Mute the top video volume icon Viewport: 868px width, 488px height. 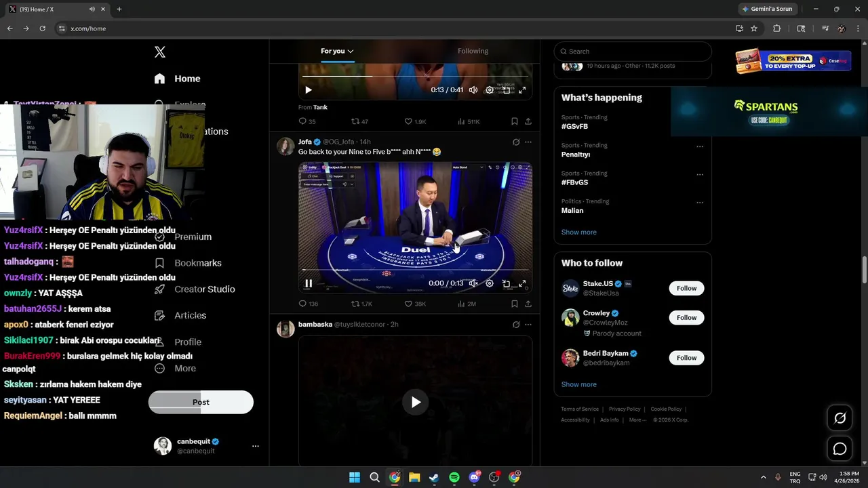[x=473, y=89]
